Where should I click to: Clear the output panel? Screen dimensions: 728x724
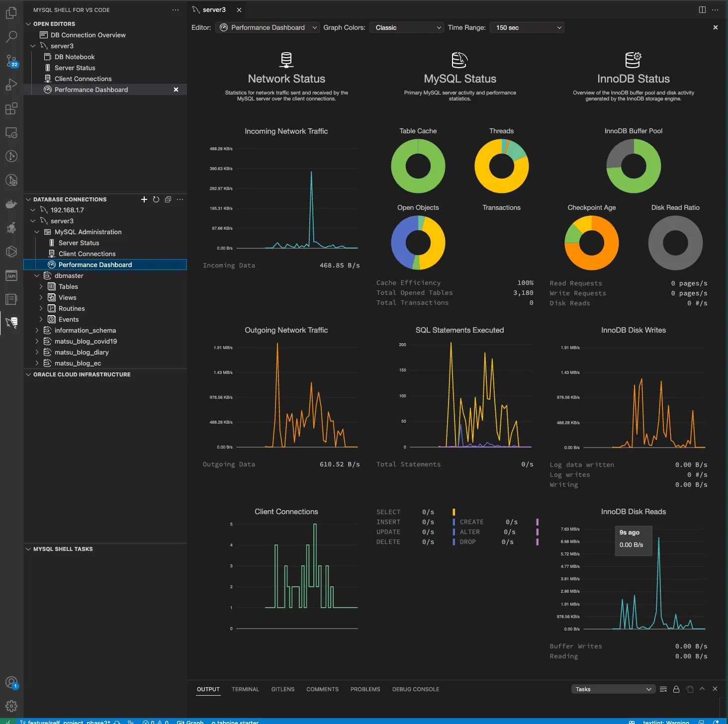(x=663, y=689)
